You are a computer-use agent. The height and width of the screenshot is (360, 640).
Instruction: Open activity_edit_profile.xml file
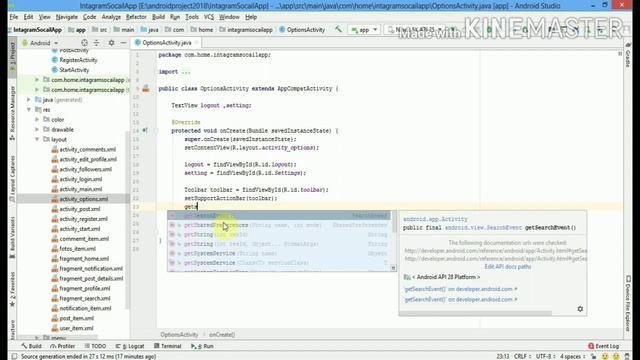pos(88,159)
